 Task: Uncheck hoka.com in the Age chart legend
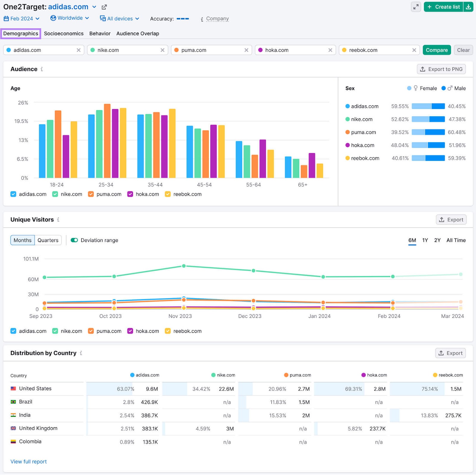pyautogui.click(x=130, y=194)
